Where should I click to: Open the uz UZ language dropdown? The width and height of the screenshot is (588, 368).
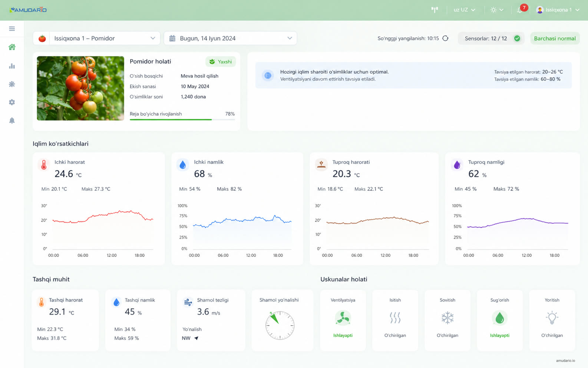click(464, 10)
